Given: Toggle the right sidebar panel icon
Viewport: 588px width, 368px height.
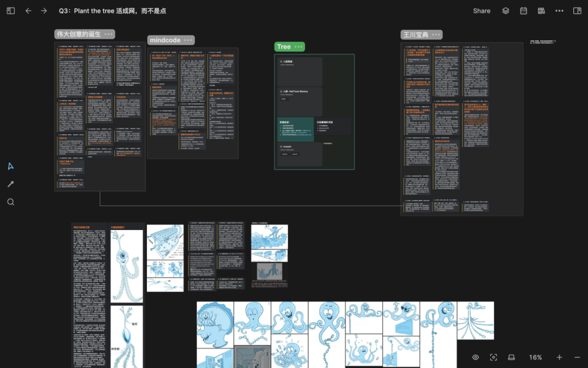Looking at the screenshot, I should click(x=578, y=11).
